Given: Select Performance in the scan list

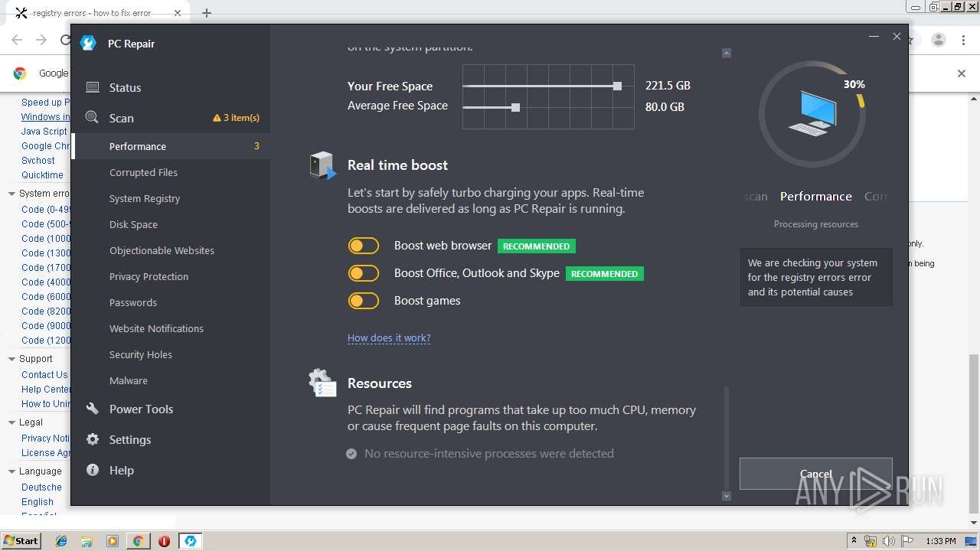Looking at the screenshot, I should tap(170, 146).
